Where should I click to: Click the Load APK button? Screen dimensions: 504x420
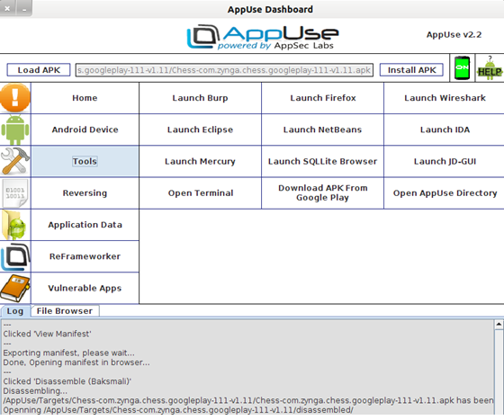click(39, 70)
